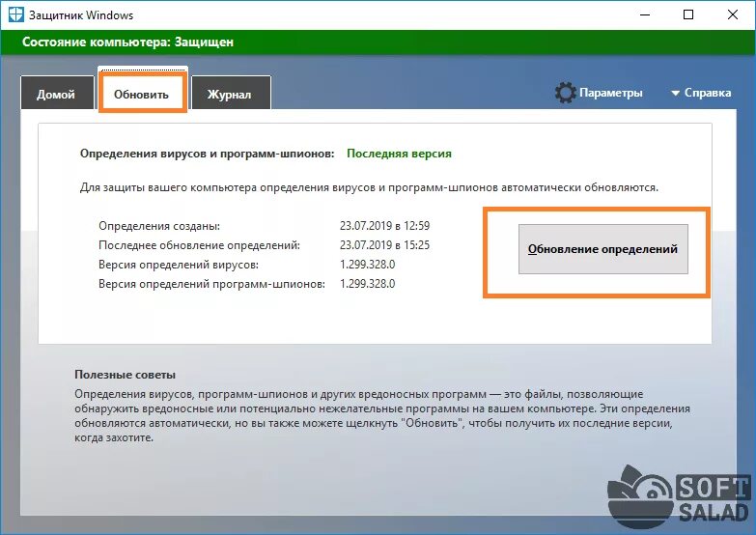Open the Журнал tab
Image resolution: width=756 pixels, height=535 pixels.
point(231,93)
